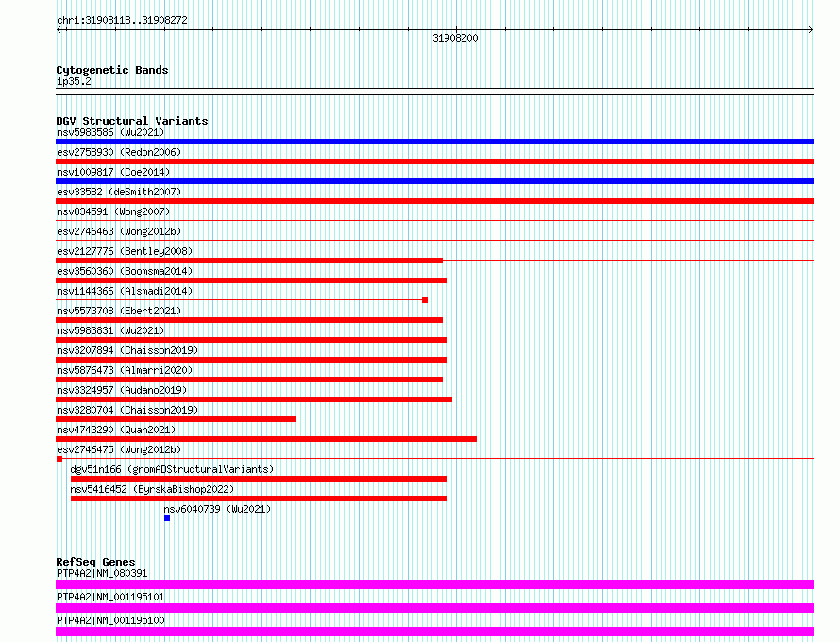Select the red nsv4743290 variant bar
This screenshot has height=642, width=840.
(x=266, y=439)
